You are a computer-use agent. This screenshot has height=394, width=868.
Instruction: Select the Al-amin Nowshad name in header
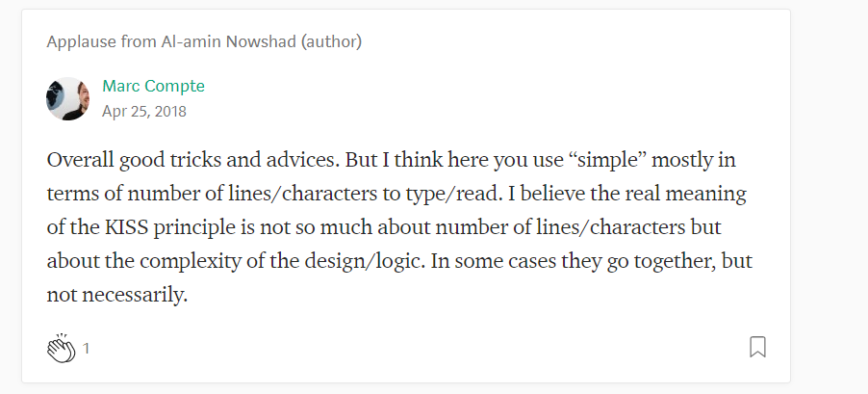pos(229,41)
